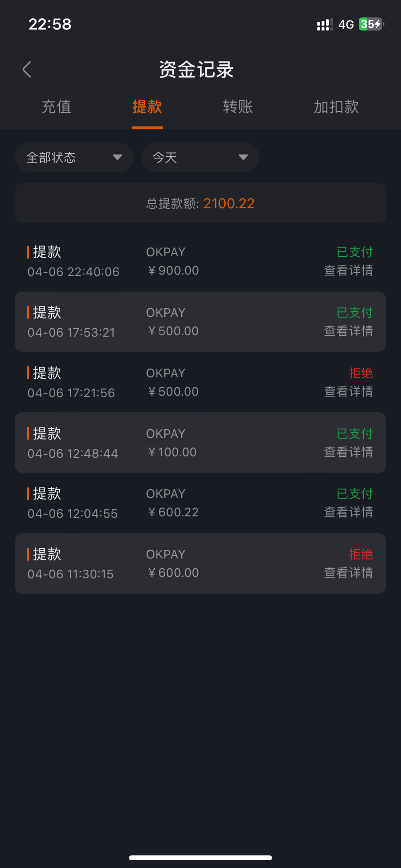Viewport: 401px width, 868px height.
Task: Switch to the 充值 tab
Action: (x=57, y=107)
